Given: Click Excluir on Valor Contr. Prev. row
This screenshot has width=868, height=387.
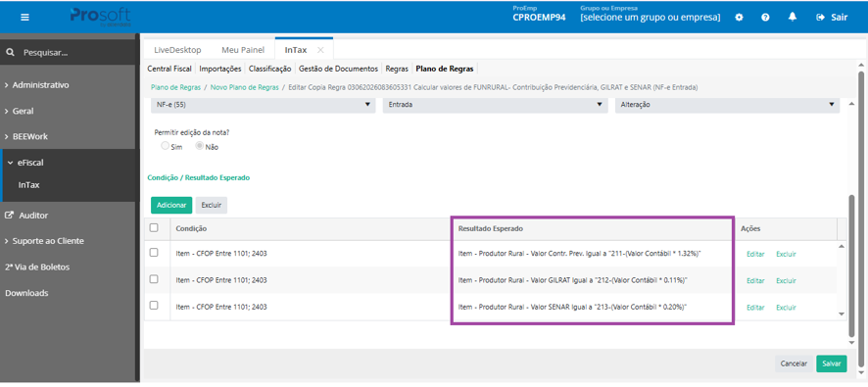Looking at the screenshot, I should coord(786,254).
